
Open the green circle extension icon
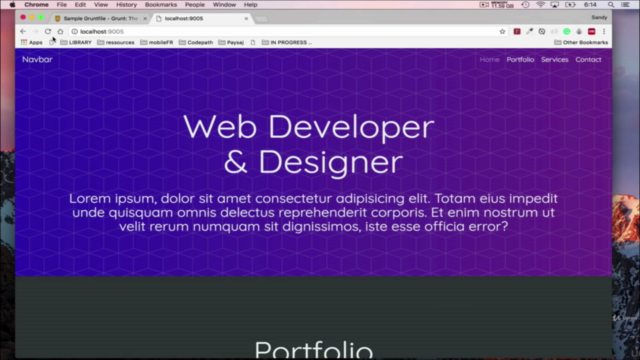[567, 31]
